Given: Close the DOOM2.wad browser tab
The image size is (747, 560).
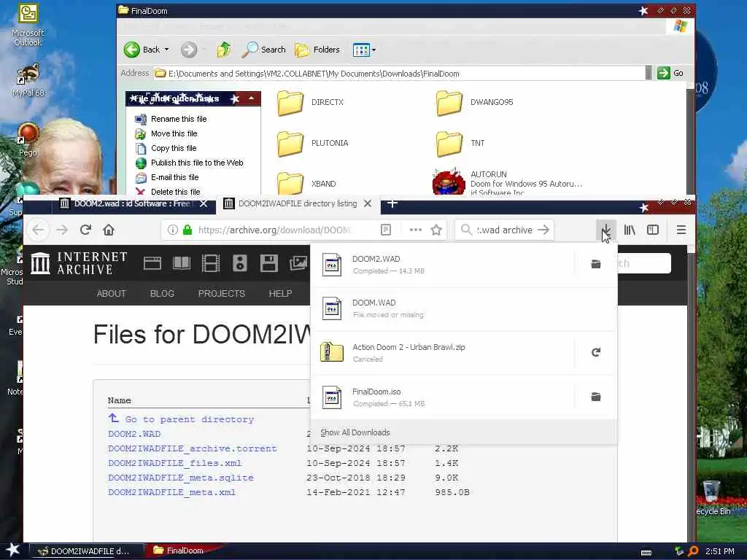Looking at the screenshot, I should (204, 204).
